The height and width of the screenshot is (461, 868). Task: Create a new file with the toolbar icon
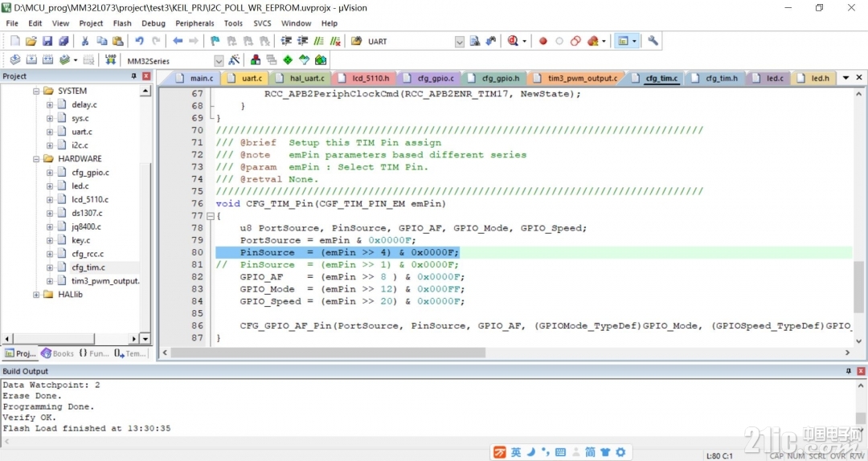(15, 41)
